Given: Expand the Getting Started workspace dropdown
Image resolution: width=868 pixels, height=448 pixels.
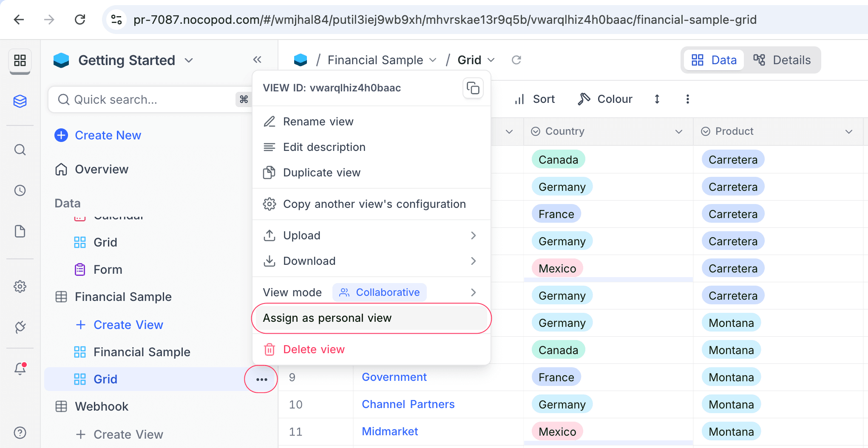Looking at the screenshot, I should point(189,60).
